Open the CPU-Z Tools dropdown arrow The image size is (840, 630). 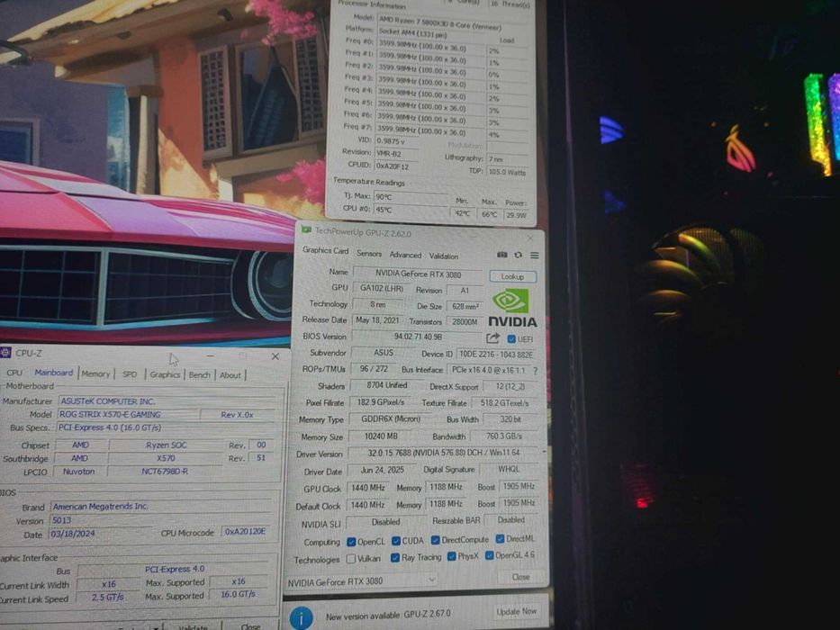click(156, 626)
